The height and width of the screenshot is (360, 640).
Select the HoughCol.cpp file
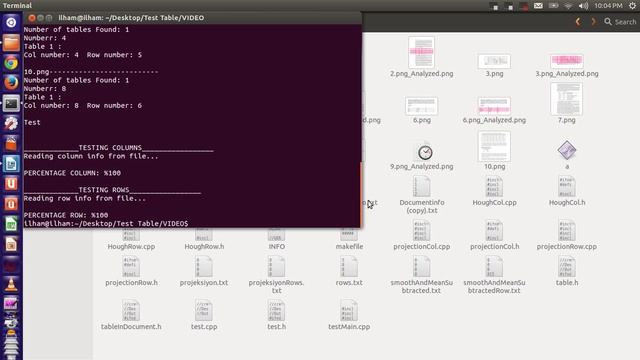pos(494,191)
